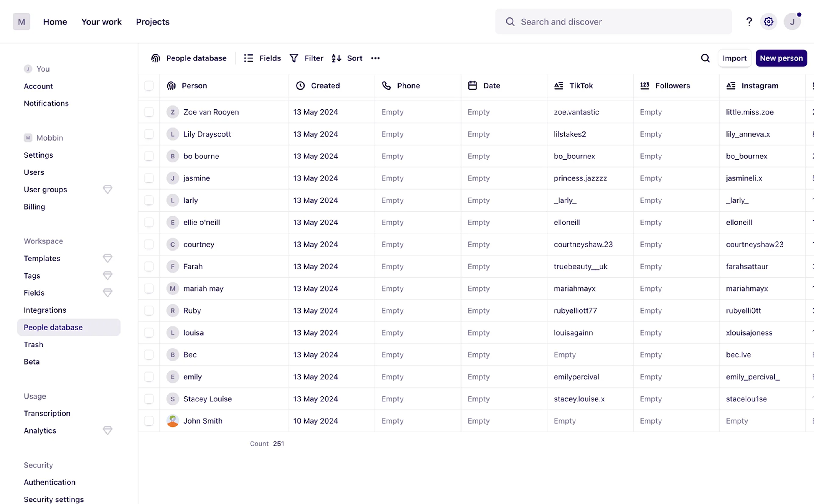Click the diamond icon beside sidebar Fields
The image size is (814, 504).
click(x=107, y=293)
